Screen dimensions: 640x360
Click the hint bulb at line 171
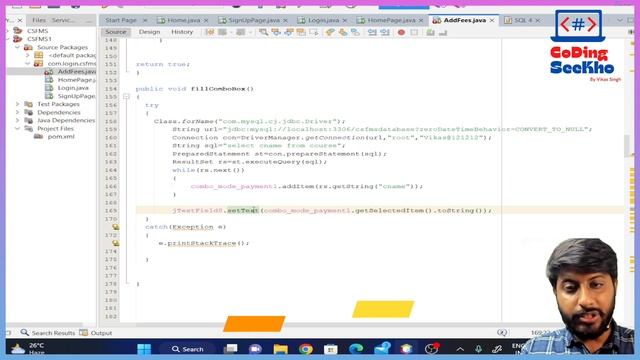[x=116, y=227]
